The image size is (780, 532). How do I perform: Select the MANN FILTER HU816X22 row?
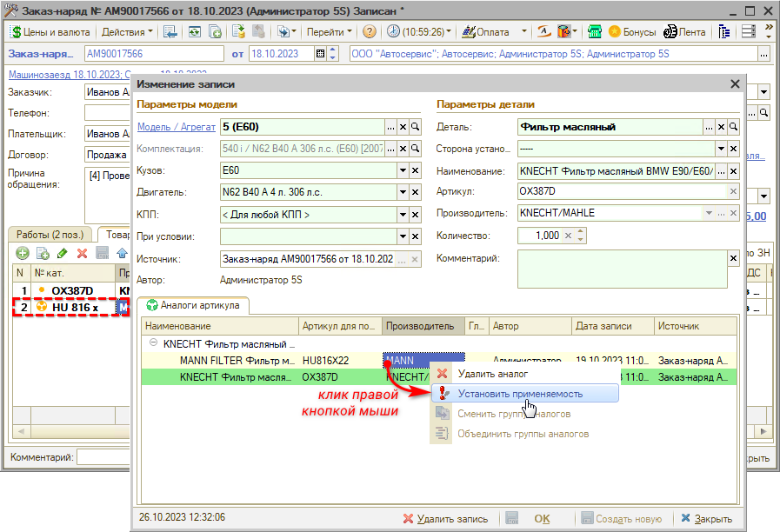(437, 361)
